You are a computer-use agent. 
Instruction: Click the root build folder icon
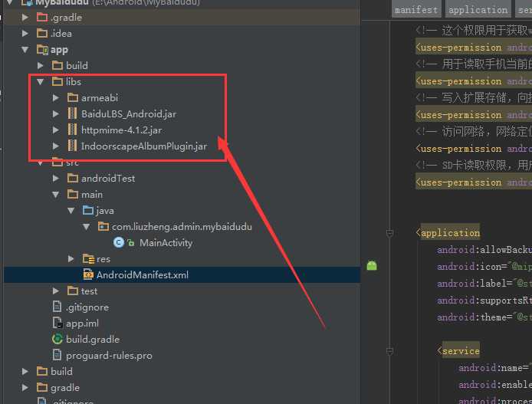tap(42, 371)
